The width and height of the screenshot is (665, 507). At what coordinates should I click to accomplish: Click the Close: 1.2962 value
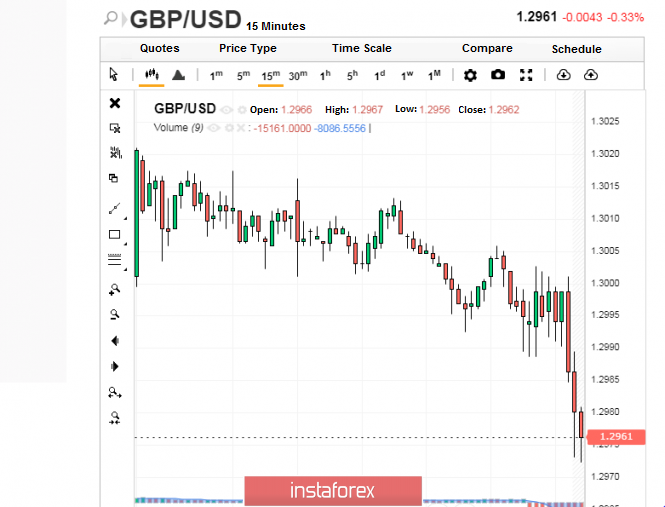tap(489, 110)
